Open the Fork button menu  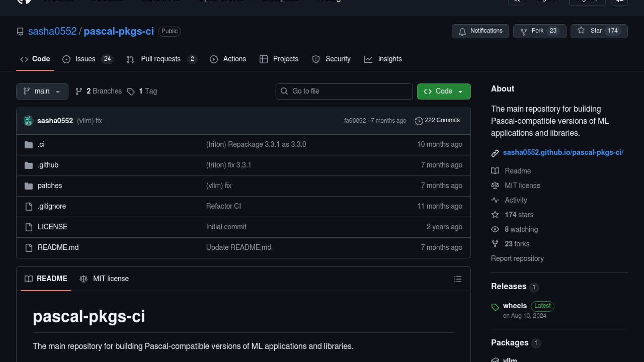(x=539, y=31)
